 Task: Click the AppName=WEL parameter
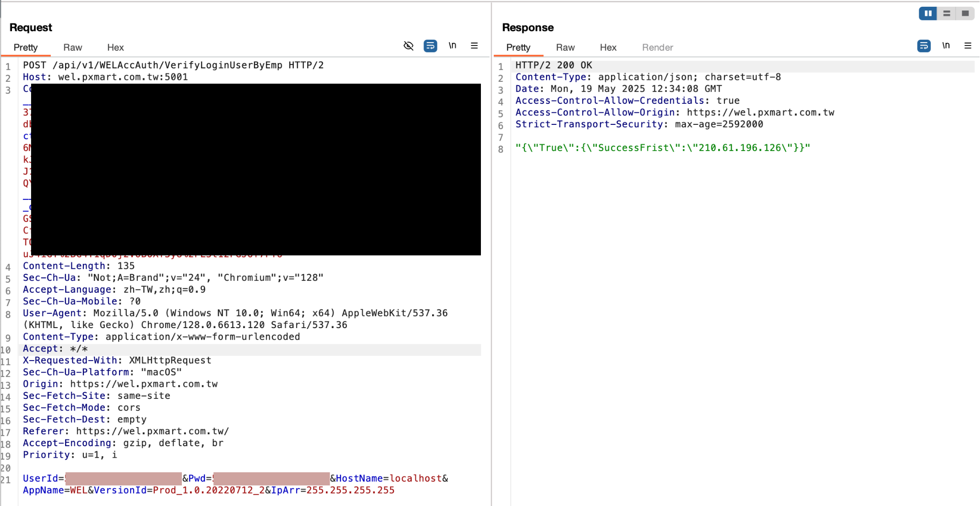click(x=55, y=490)
